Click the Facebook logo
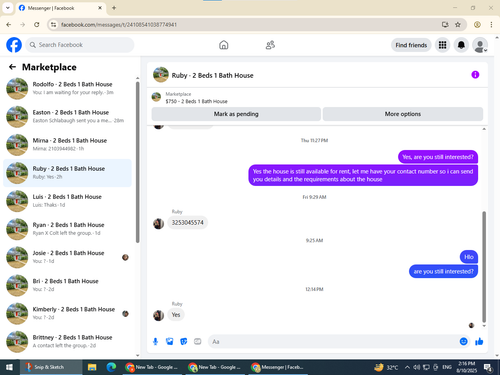500x375 pixels. point(14,45)
